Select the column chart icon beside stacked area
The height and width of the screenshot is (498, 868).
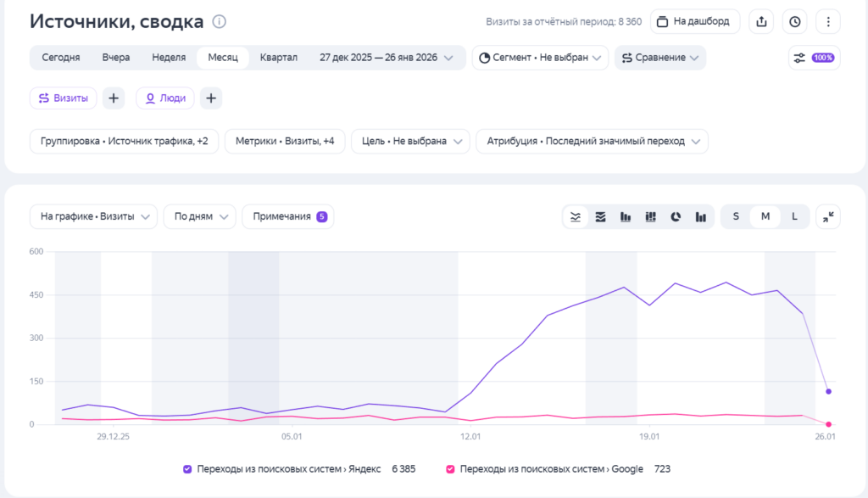[x=626, y=216]
